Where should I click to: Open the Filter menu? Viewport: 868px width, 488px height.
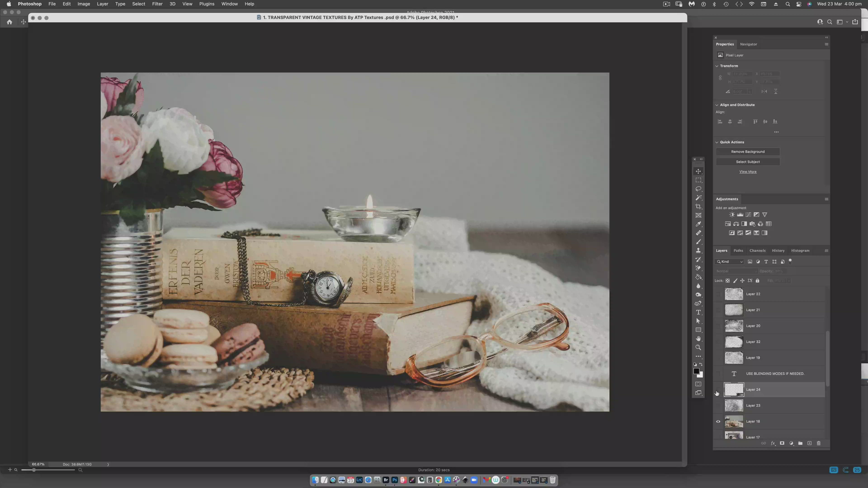(157, 4)
